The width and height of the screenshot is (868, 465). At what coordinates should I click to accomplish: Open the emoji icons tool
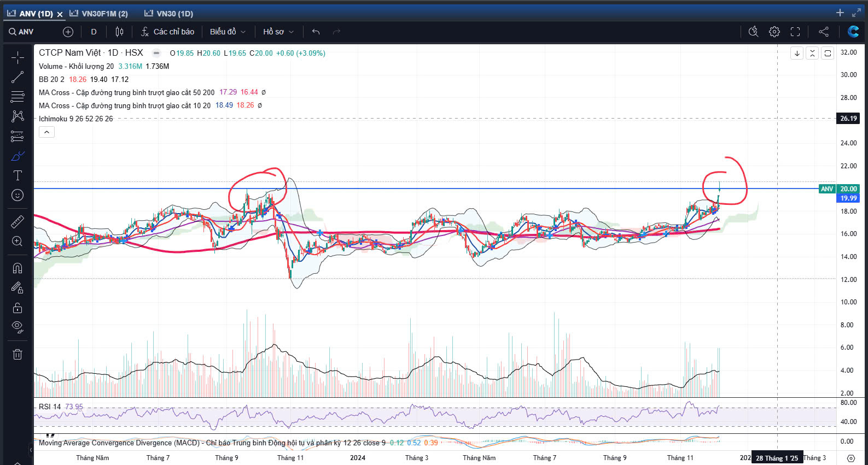click(18, 195)
